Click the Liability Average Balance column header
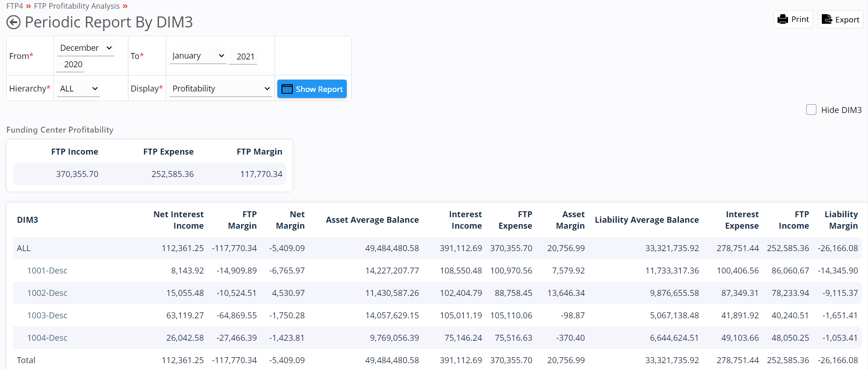Viewport: 868px width, 370px height. (647, 220)
